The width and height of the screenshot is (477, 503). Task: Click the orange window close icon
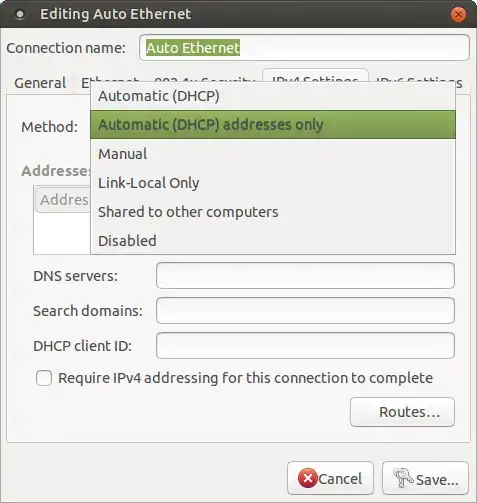coord(458,14)
